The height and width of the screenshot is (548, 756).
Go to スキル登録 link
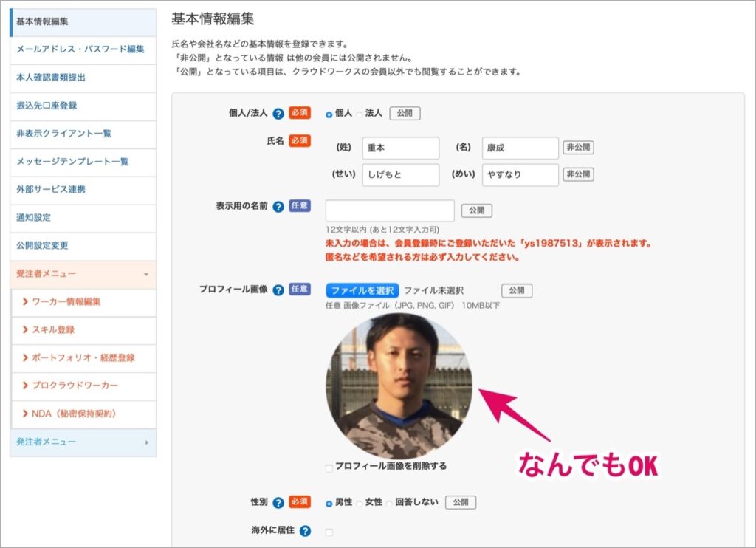click(53, 330)
